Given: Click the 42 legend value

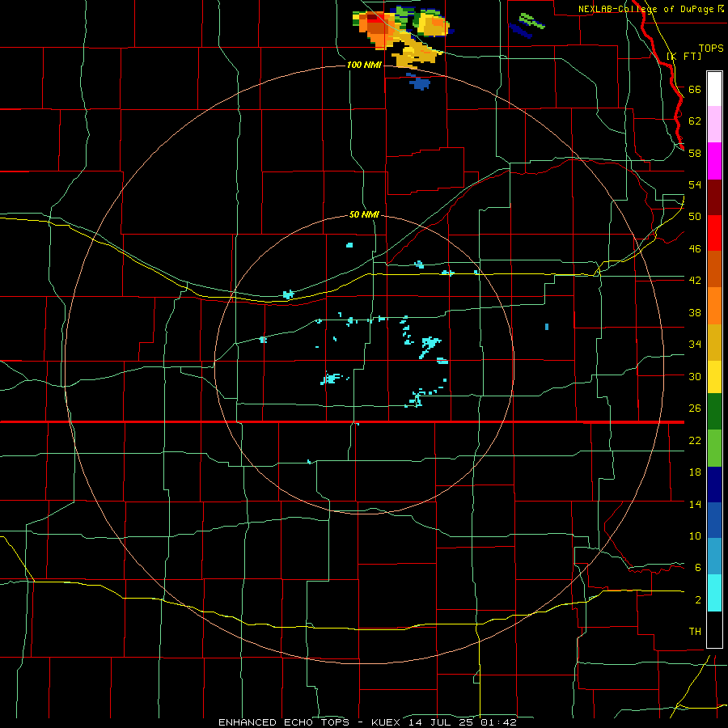Looking at the screenshot, I should (695, 281).
